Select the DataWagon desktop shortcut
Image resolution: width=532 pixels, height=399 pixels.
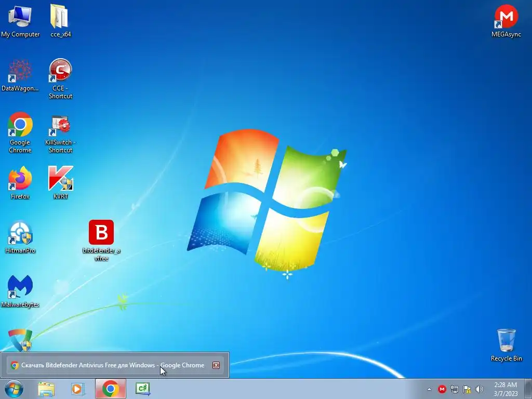20,75
